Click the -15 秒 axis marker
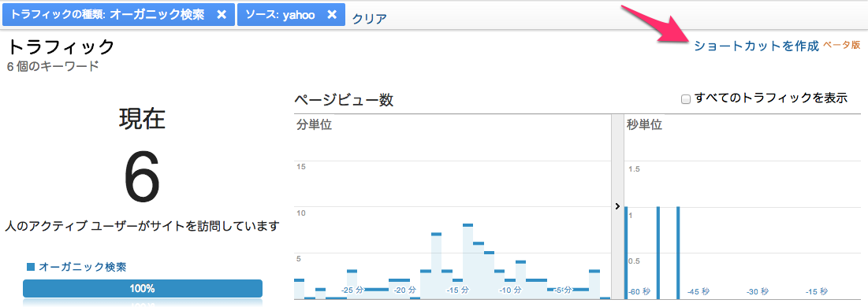The width and height of the screenshot is (868, 307). (x=817, y=292)
